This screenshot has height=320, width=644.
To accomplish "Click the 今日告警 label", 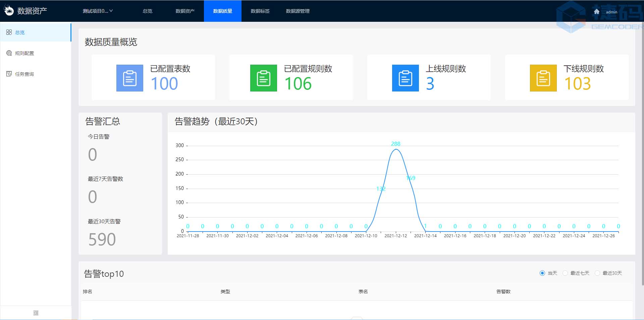I will pyautogui.click(x=99, y=137).
